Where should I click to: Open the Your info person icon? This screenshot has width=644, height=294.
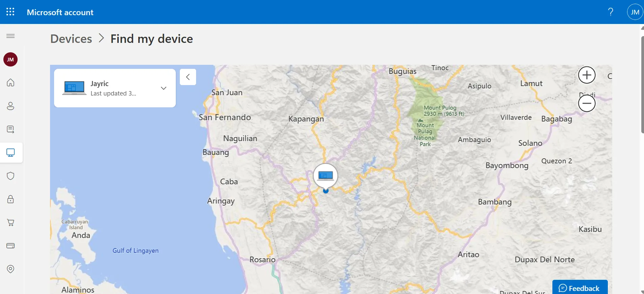pyautogui.click(x=10, y=106)
